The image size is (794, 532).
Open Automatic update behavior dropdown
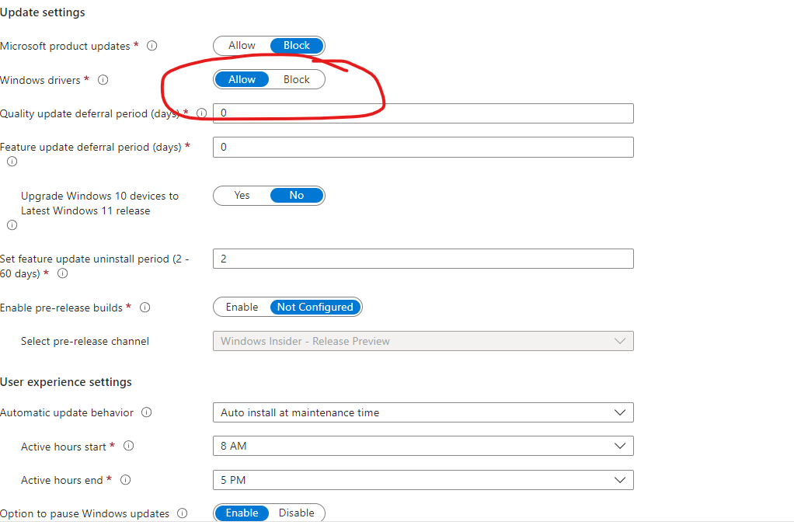pos(423,412)
